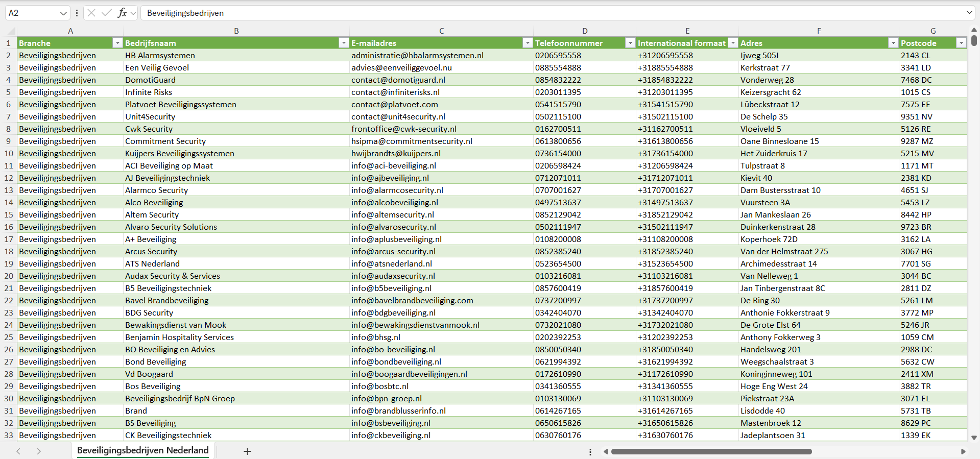The width and height of the screenshot is (980, 459).
Task: Click the Insert Function fx icon
Action: 122,13
